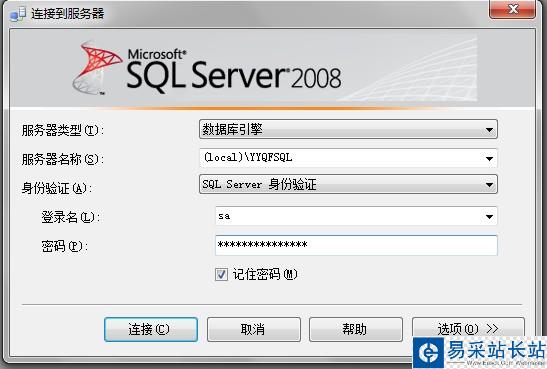This screenshot has height=369, width=547.
Task: Click the 连接到服务器 title text
Action: [x=68, y=14]
